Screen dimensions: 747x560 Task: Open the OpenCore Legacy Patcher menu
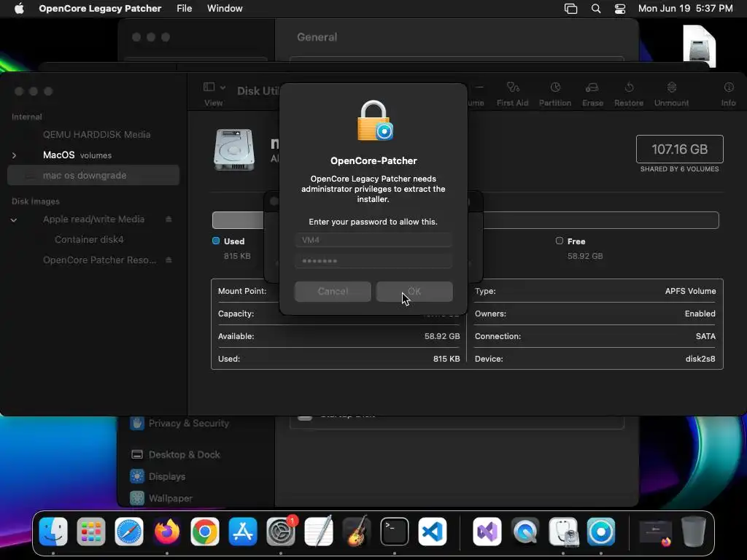[x=100, y=9]
